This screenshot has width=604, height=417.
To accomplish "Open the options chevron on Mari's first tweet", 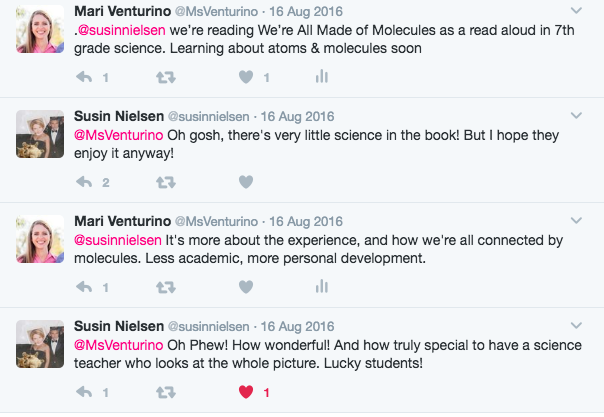I will pyautogui.click(x=575, y=10).
